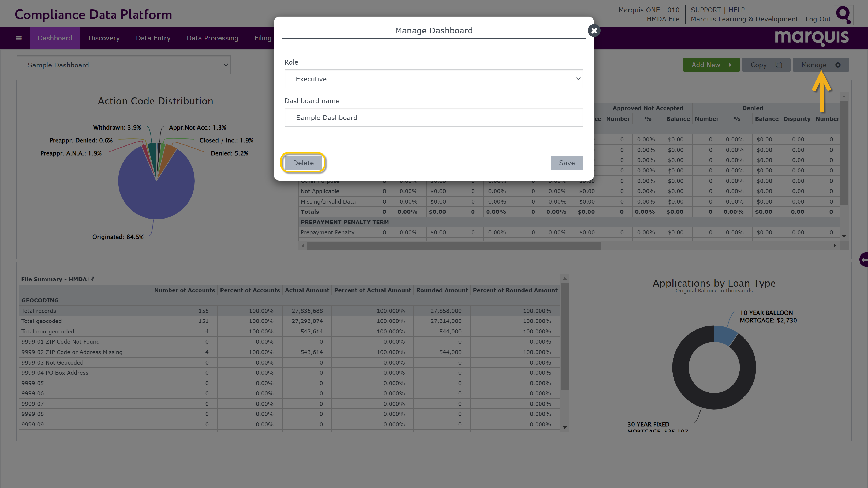Click the Not Applicable row label
Viewport: 868px width, 488px height.
point(320,191)
